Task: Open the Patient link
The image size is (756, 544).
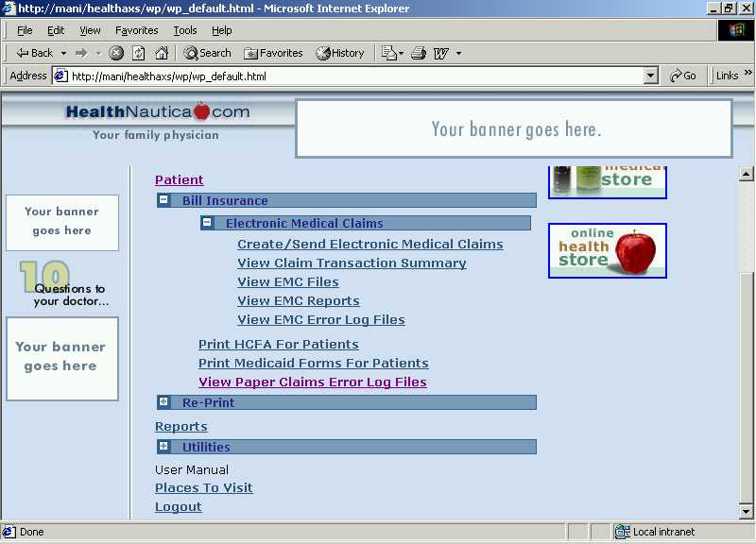Action: (x=179, y=179)
